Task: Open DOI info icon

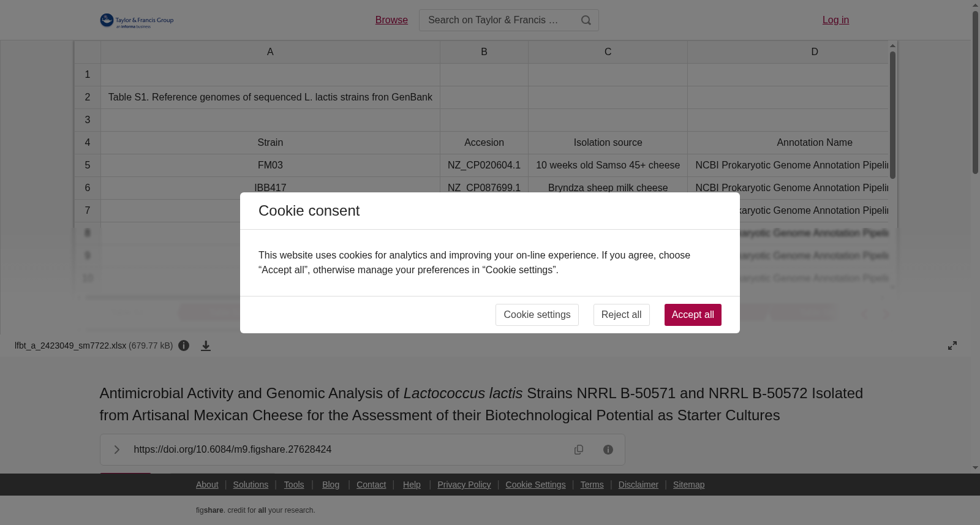Action: pyautogui.click(x=608, y=450)
